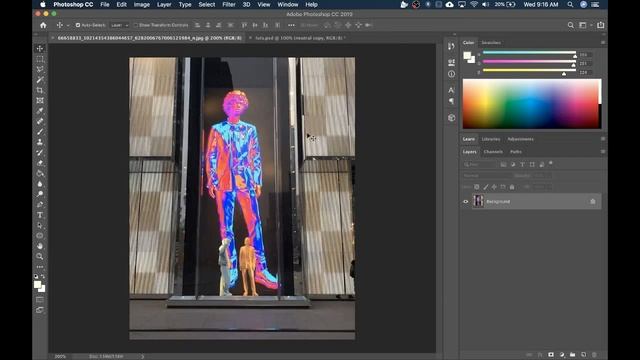Open more alignment options ellipsis
This screenshot has width=640, height=360.
click(x=291, y=25)
